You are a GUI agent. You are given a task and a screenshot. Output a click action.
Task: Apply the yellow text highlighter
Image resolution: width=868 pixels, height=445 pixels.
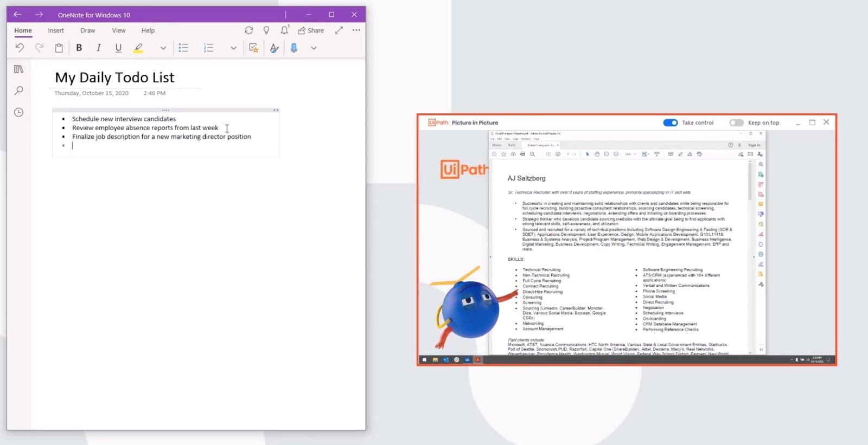point(138,48)
